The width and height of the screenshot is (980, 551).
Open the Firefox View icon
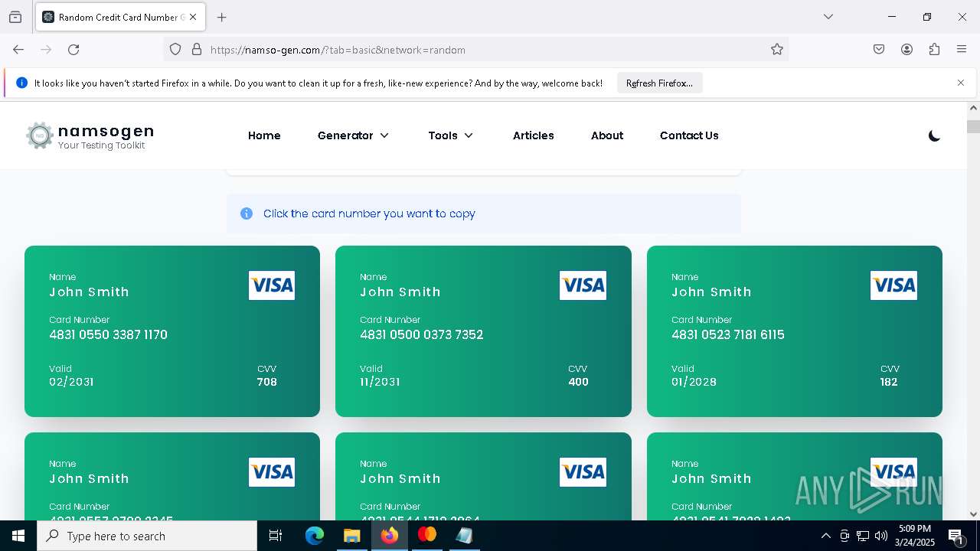15,17
